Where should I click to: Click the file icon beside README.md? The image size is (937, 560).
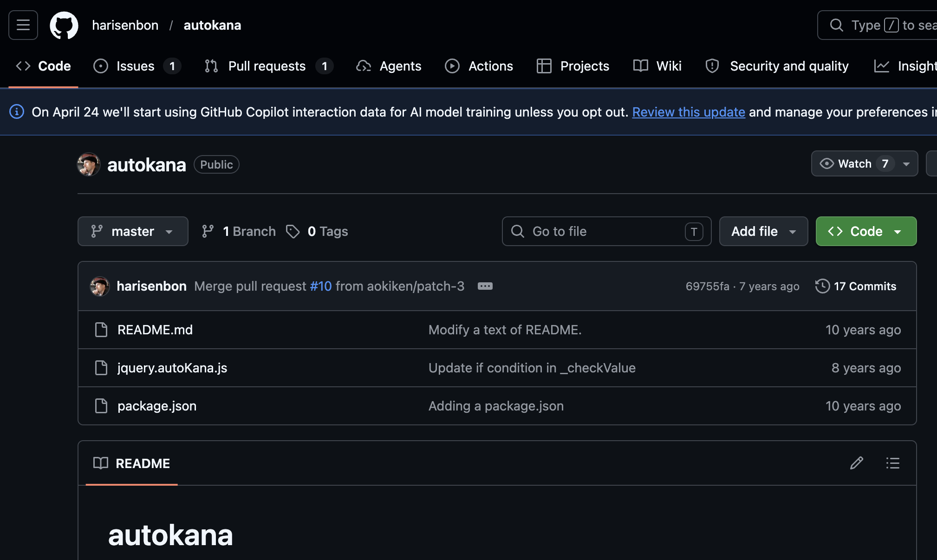click(101, 330)
